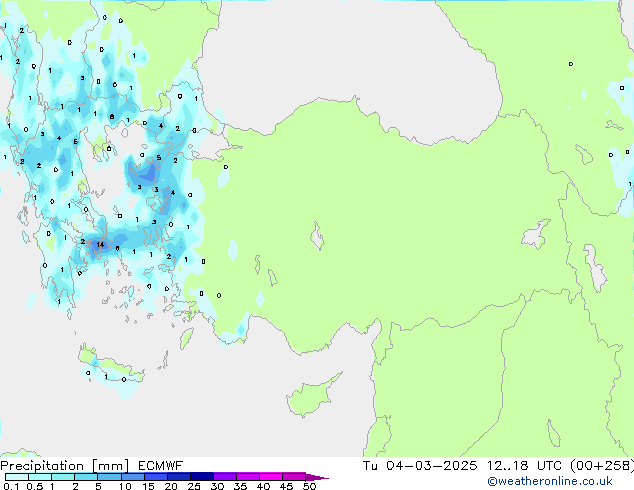Image resolution: width=634 pixels, height=490 pixels.
Task: Click legend scale label '30'
Action: (217, 486)
